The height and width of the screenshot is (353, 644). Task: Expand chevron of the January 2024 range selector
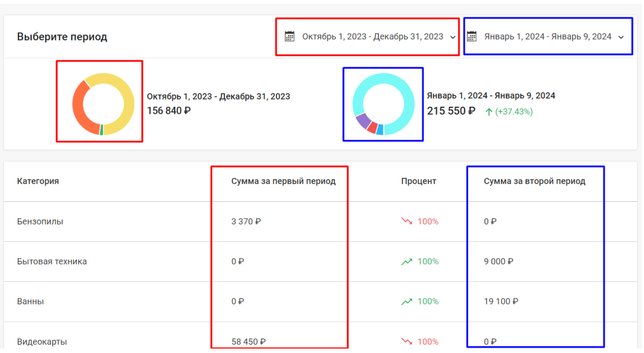[x=621, y=37]
